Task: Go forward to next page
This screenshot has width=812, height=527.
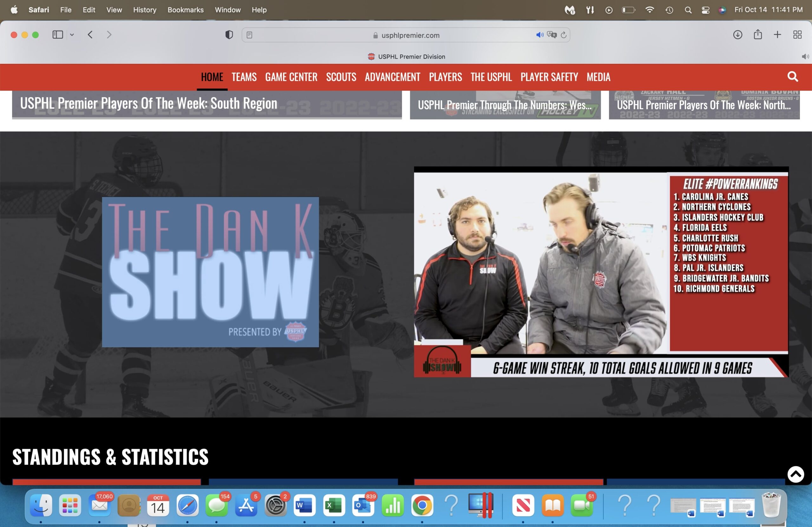Action: (109, 35)
